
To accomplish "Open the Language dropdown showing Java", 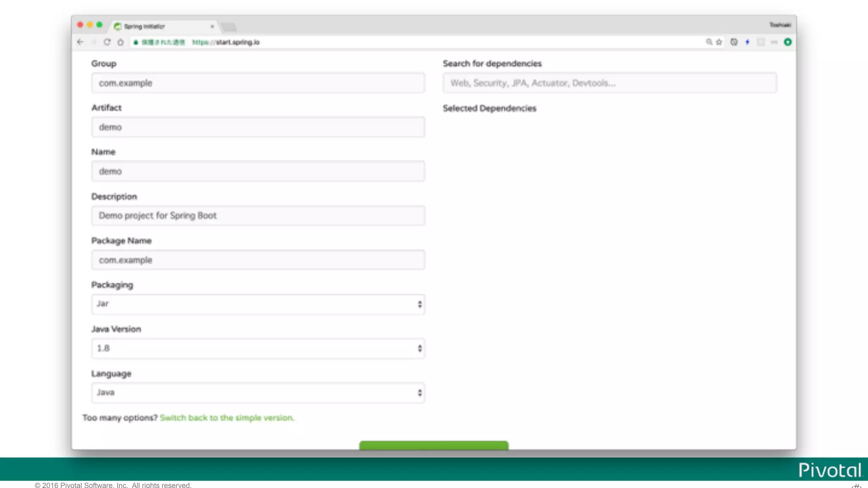I will [x=258, y=393].
